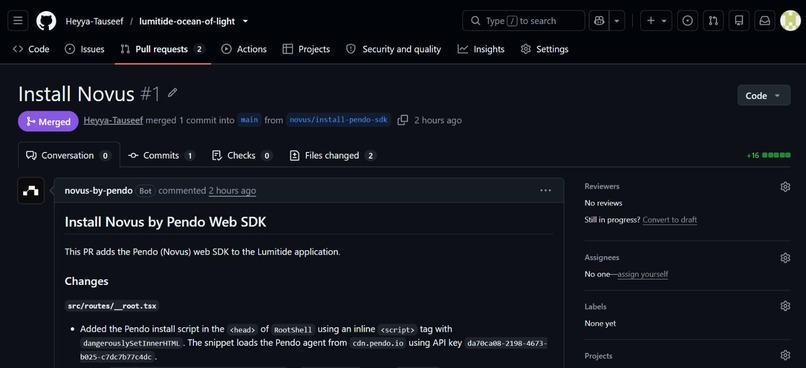Open the Copilot chat icon
Screen dimensions: 806x368
tap(599, 21)
